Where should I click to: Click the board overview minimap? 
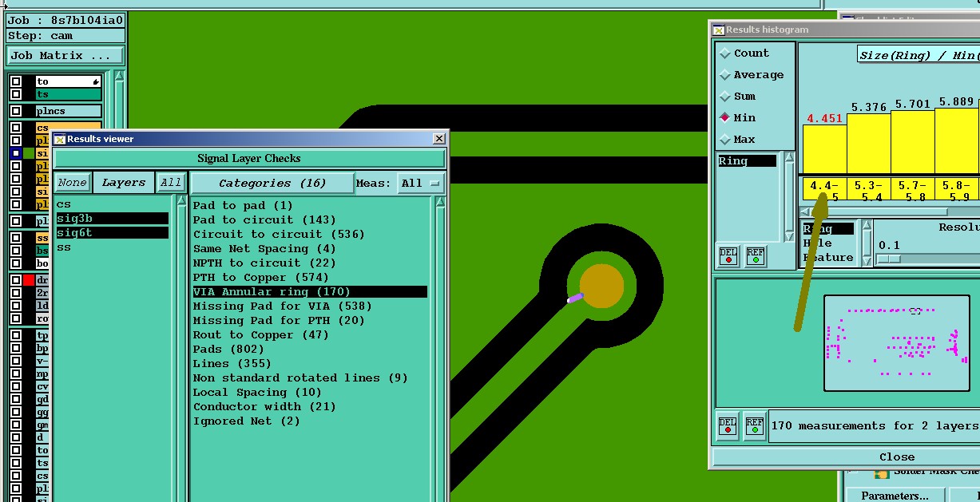898,342
